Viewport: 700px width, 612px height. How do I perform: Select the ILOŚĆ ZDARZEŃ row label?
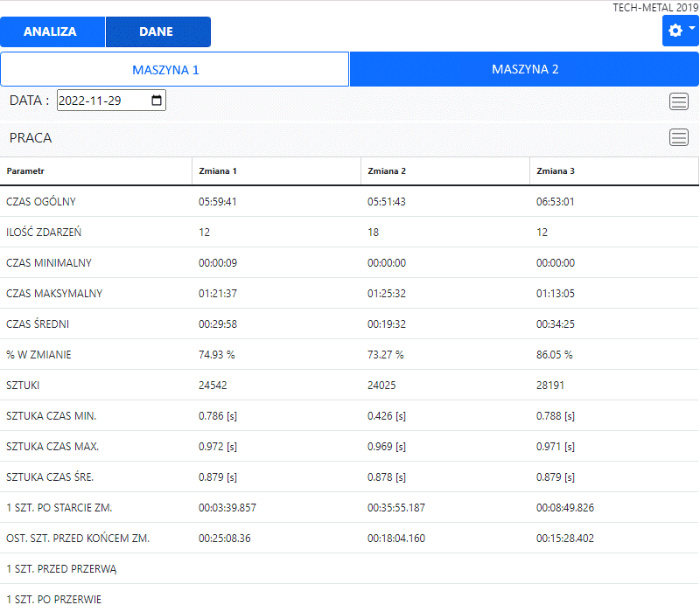click(44, 233)
